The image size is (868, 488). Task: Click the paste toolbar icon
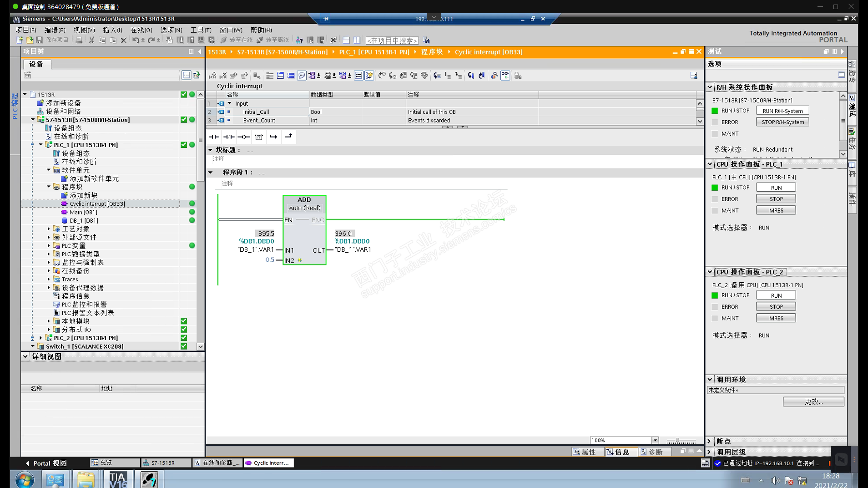tap(113, 40)
